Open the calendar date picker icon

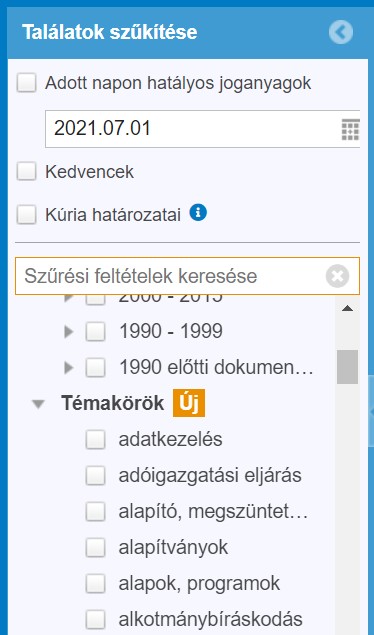(350, 129)
